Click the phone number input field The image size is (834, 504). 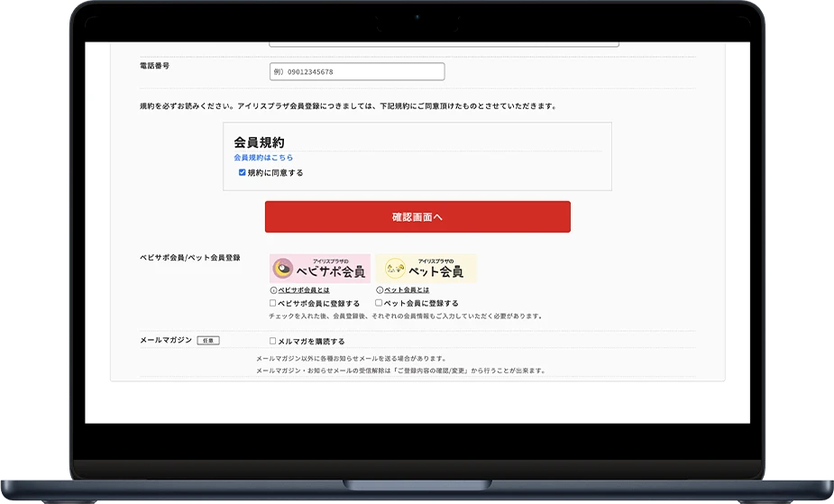[357, 72]
